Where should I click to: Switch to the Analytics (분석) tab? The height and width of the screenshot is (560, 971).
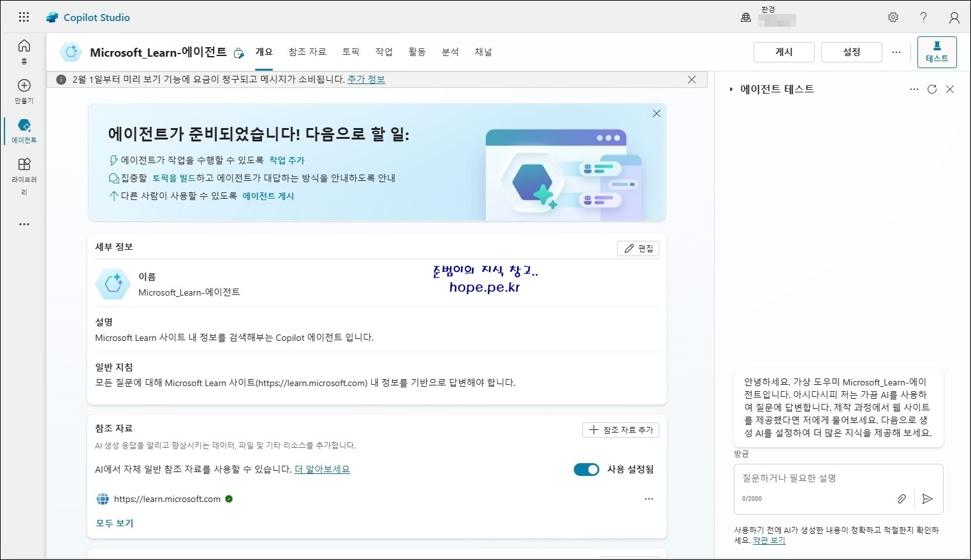pyautogui.click(x=450, y=52)
